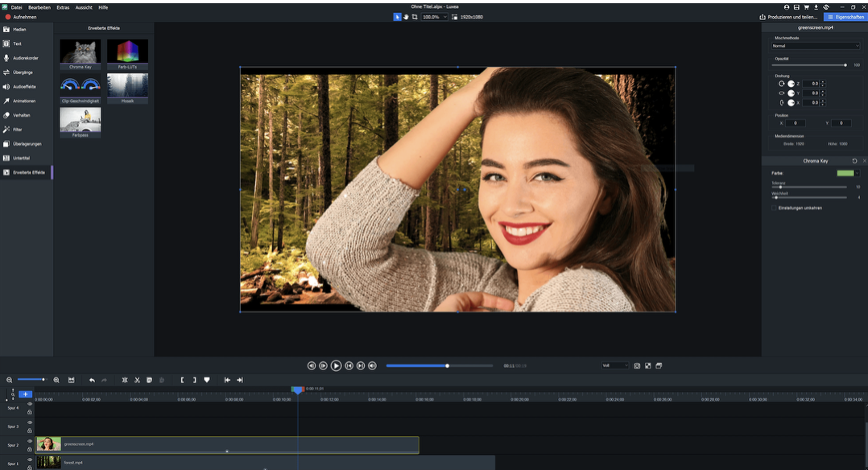
Task: Switch to the Übergänge sidebar tab
Action: (x=24, y=72)
